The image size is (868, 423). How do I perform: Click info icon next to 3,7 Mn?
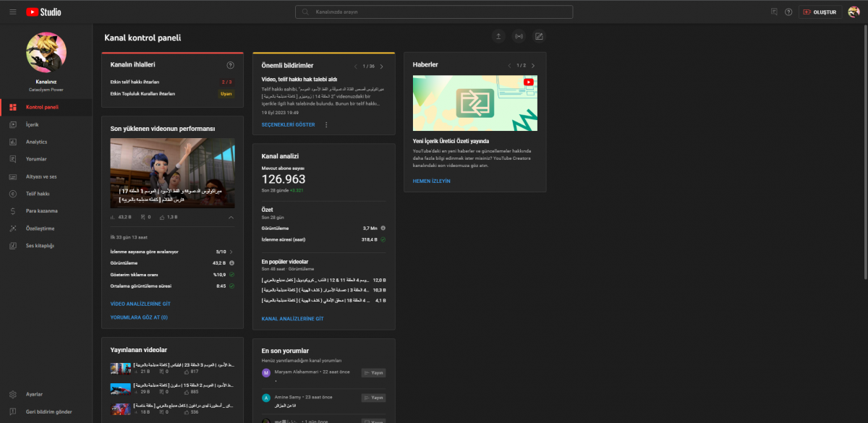383,227
